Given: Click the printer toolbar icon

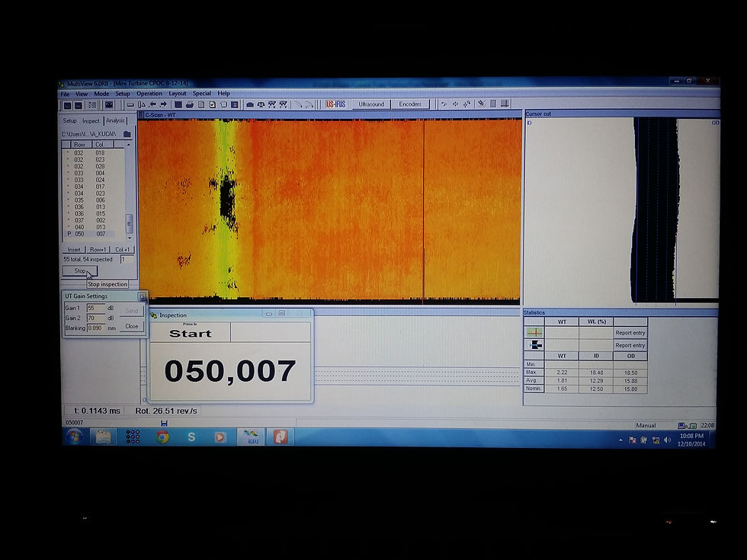Looking at the screenshot, I should [x=190, y=105].
